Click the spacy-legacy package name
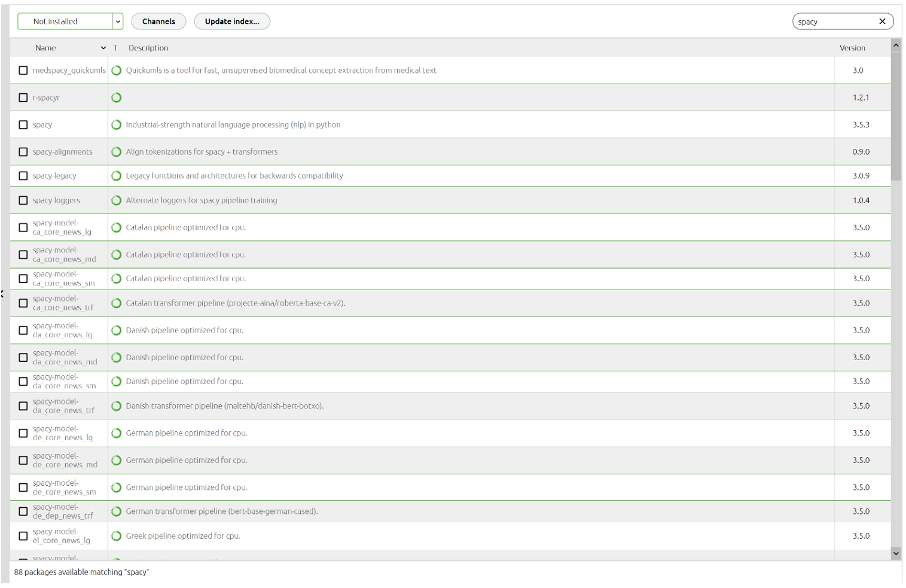 tap(54, 176)
